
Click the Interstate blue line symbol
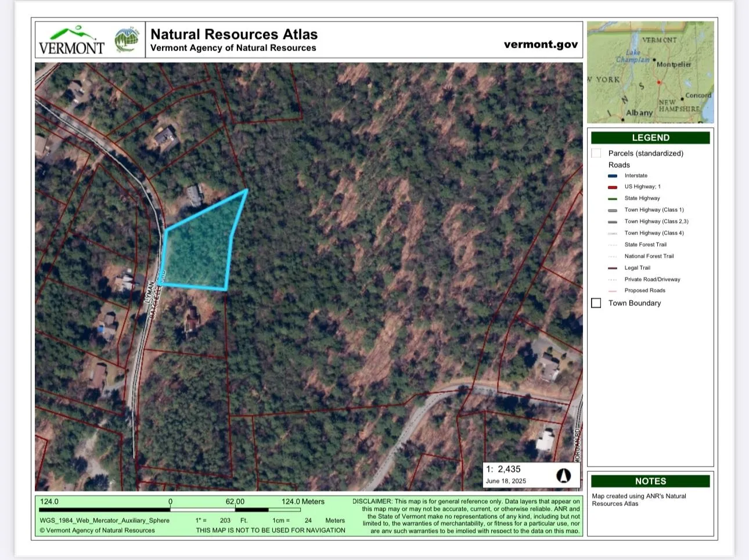click(613, 176)
